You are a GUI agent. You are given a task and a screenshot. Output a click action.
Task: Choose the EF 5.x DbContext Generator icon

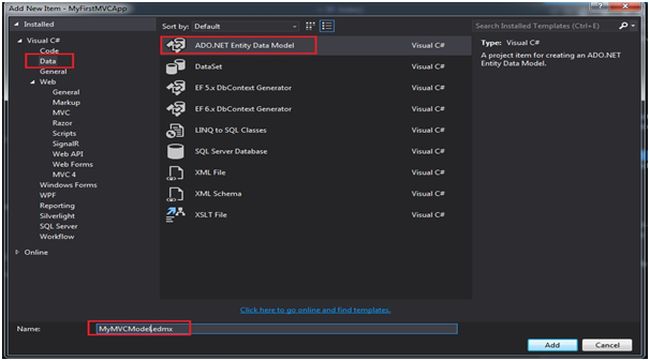[x=176, y=87]
